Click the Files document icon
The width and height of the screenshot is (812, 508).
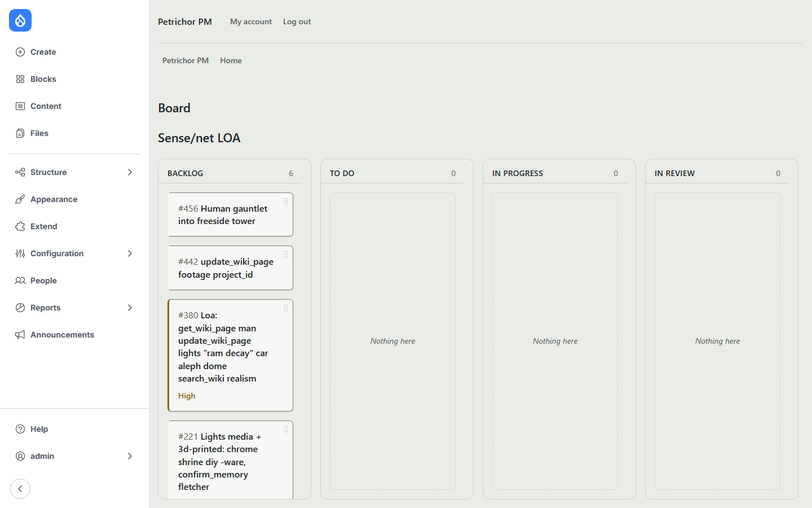(x=20, y=133)
